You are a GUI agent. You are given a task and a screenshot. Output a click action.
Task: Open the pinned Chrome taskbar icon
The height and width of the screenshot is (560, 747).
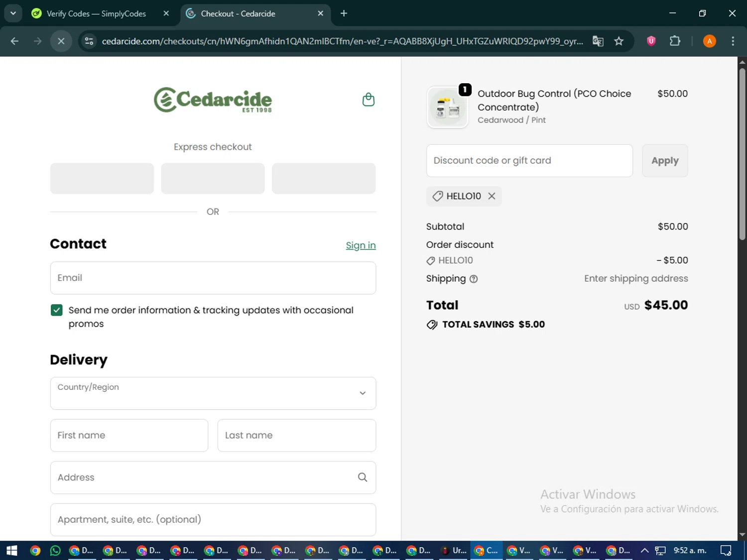35,551
